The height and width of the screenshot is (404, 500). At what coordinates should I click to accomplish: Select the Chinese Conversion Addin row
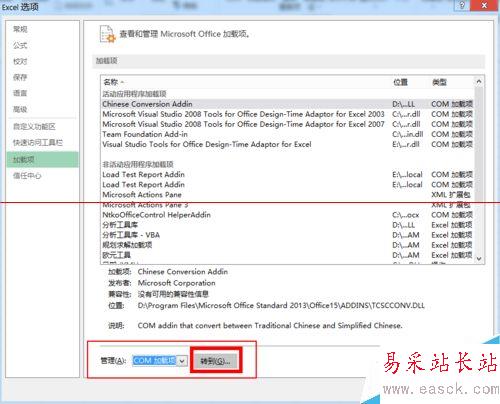pos(288,104)
